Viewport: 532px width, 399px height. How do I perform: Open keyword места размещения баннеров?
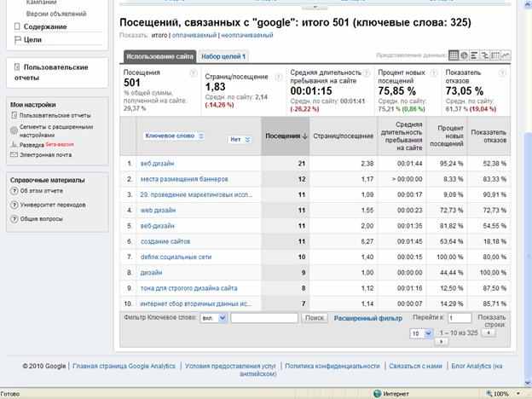coord(184,179)
